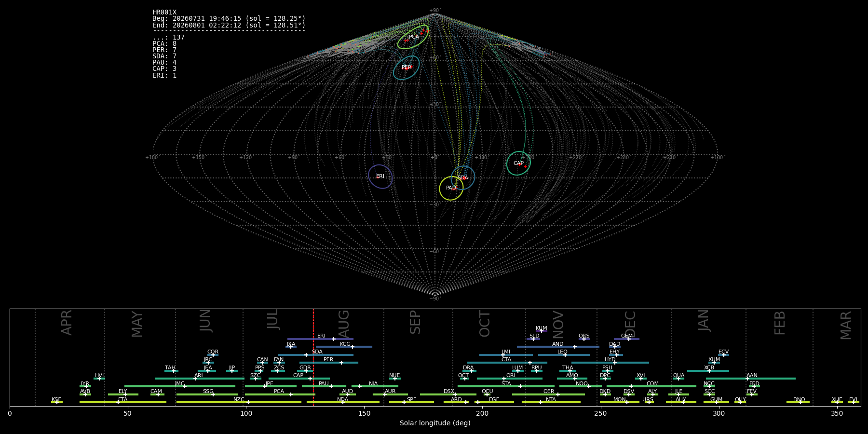The height and width of the screenshot is (434, 868).
Task: Select the SDA radiant circle
Action: coord(463,178)
